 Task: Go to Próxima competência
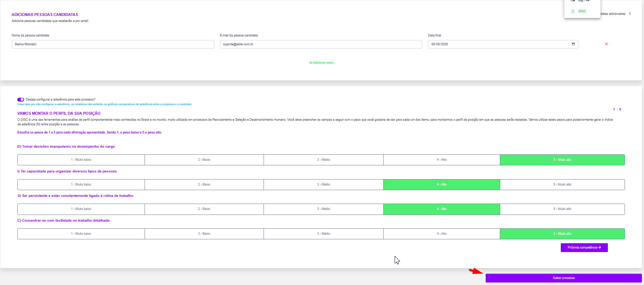pos(584,247)
